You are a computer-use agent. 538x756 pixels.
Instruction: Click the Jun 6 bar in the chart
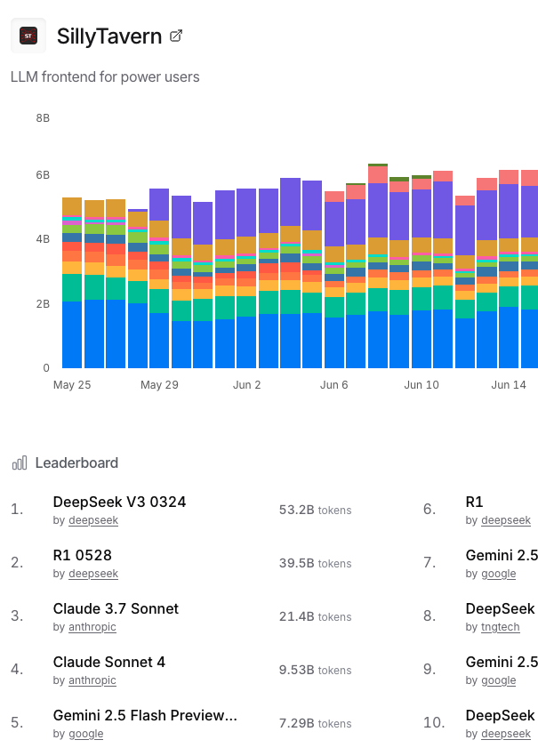point(334,279)
